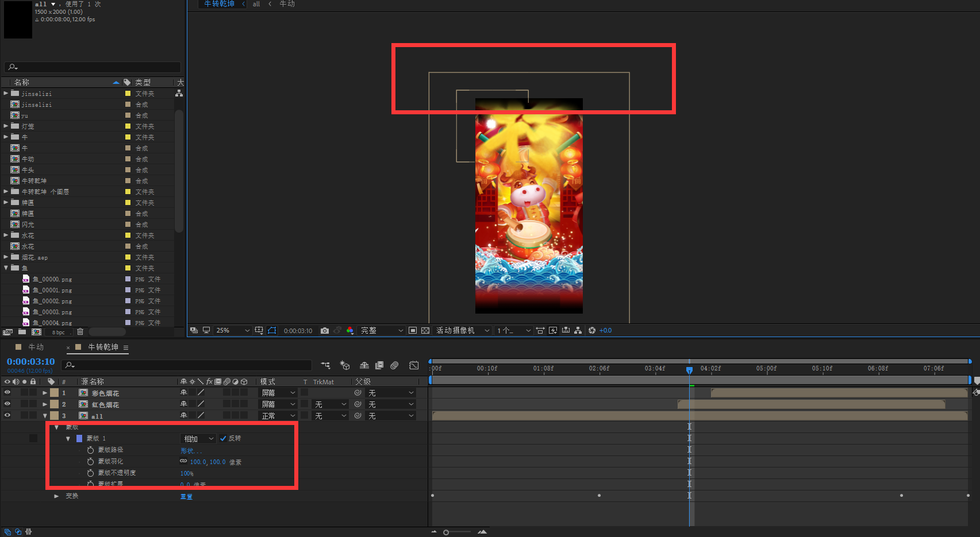Open the blending mode dropdown for layer all
The width and height of the screenshot is (980, 537).
(278, 416)
